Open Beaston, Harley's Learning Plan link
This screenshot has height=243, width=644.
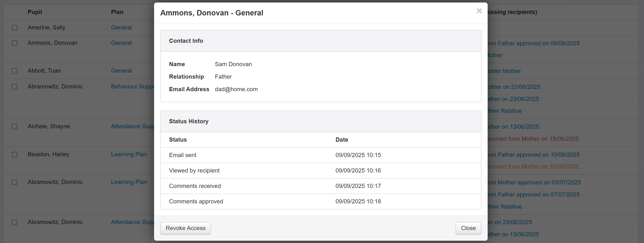129,154
